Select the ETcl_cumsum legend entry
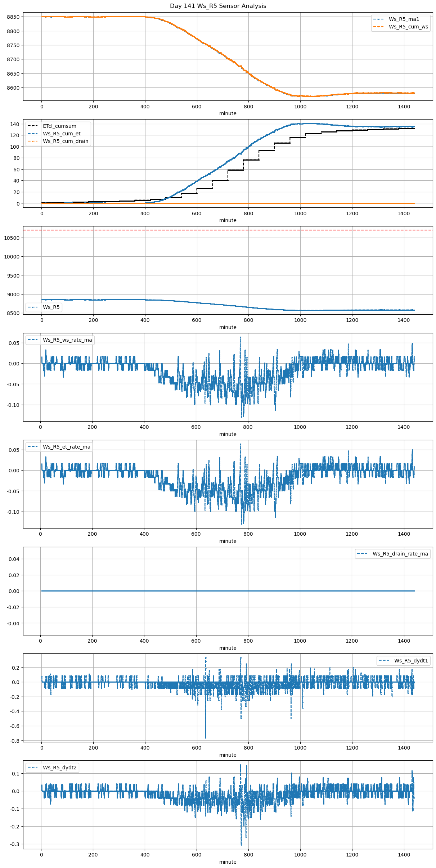Screen dimensions: 436x868 click(x=59, y=126)
